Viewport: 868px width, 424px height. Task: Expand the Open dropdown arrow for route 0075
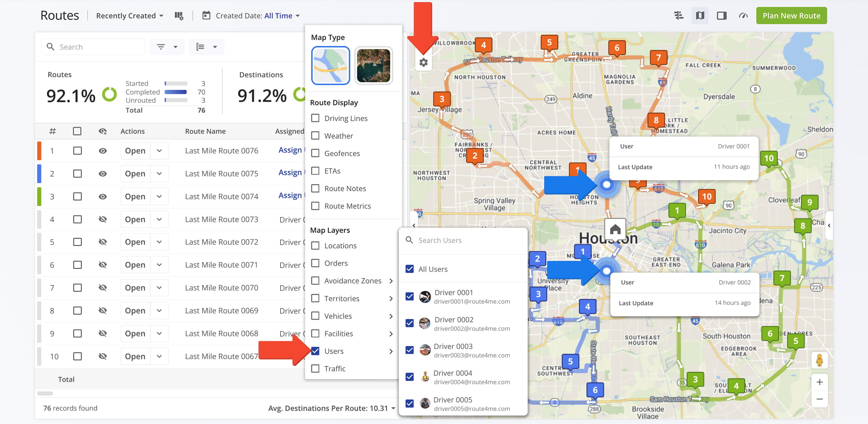coord(159,174)
